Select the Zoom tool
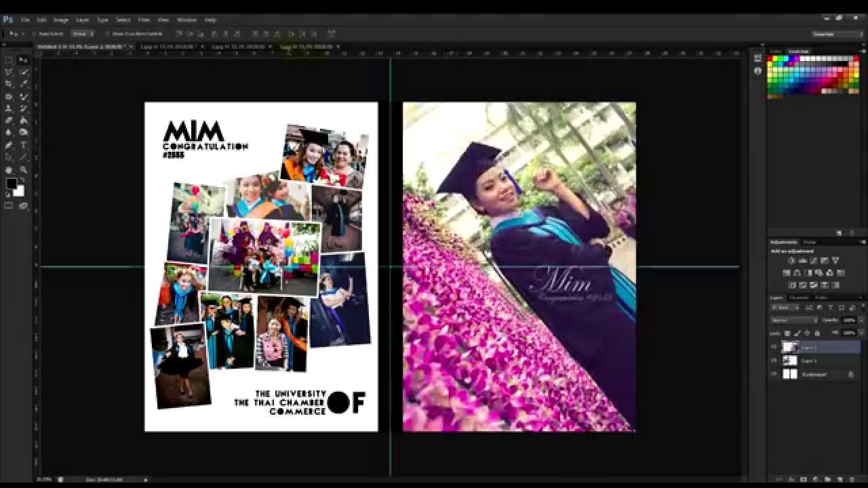868x488 pixels. point(24,169)
